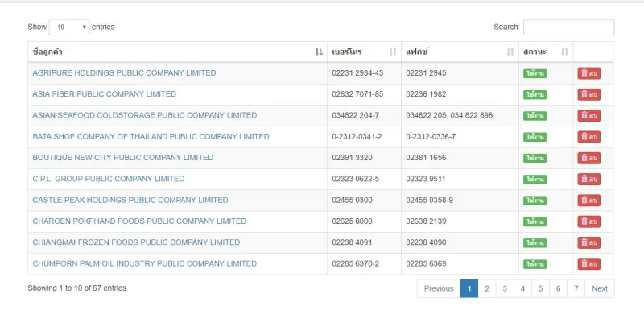Delete the ASIA FIBER row
This screenshot has width=644, height=327.
(589, 94)
